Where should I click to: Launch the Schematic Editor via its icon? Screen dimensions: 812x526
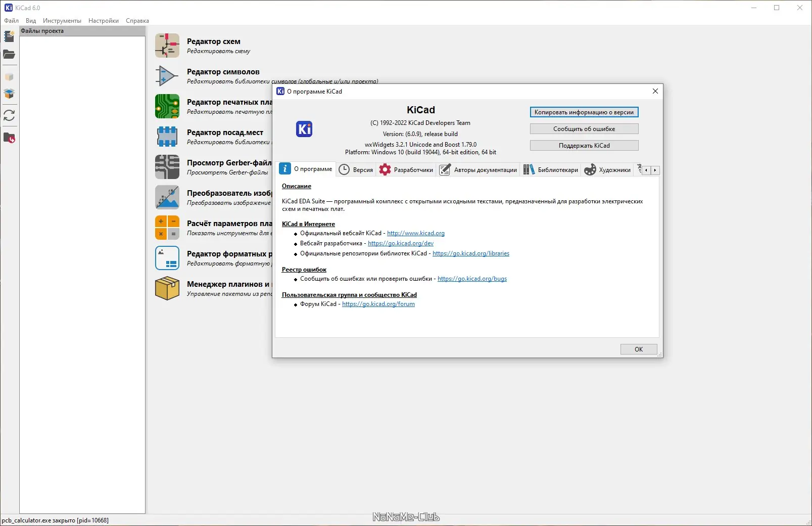tap(167, 46)
